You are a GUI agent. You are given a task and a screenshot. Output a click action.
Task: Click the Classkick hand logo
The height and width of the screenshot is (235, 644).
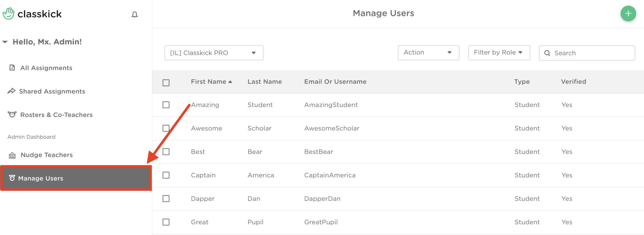click(9, 14)
